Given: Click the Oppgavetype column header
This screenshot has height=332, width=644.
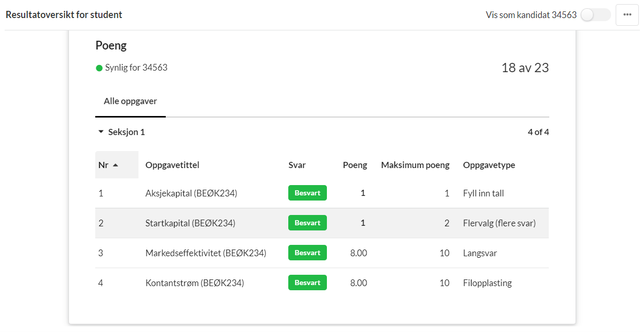Looking at the screenshot, I should click(x=489, y=165).
